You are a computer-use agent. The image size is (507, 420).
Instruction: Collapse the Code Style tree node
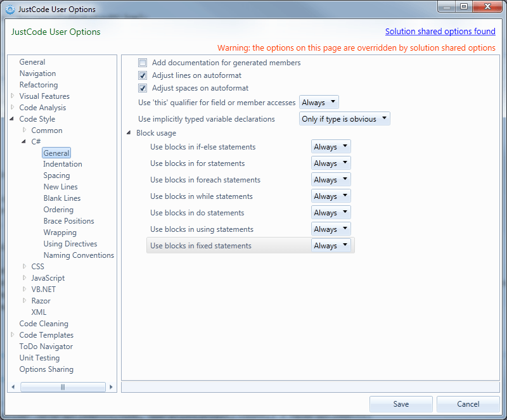click(x=12, y=118)
